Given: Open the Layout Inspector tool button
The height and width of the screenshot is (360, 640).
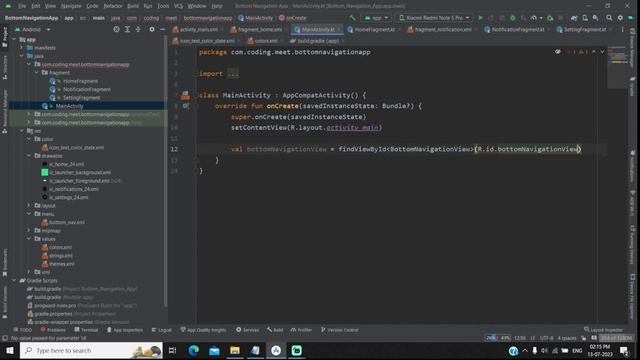Looking at the screenshot, I should pos(603,330).
